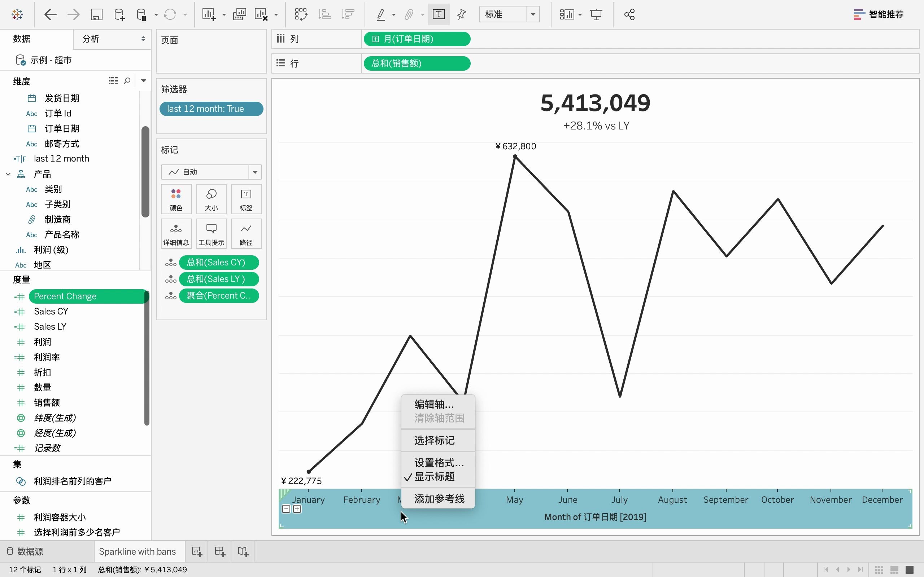Open the mark type dropdown showing 自动
The image size is (924, 577).
click(x=254, y=172)
